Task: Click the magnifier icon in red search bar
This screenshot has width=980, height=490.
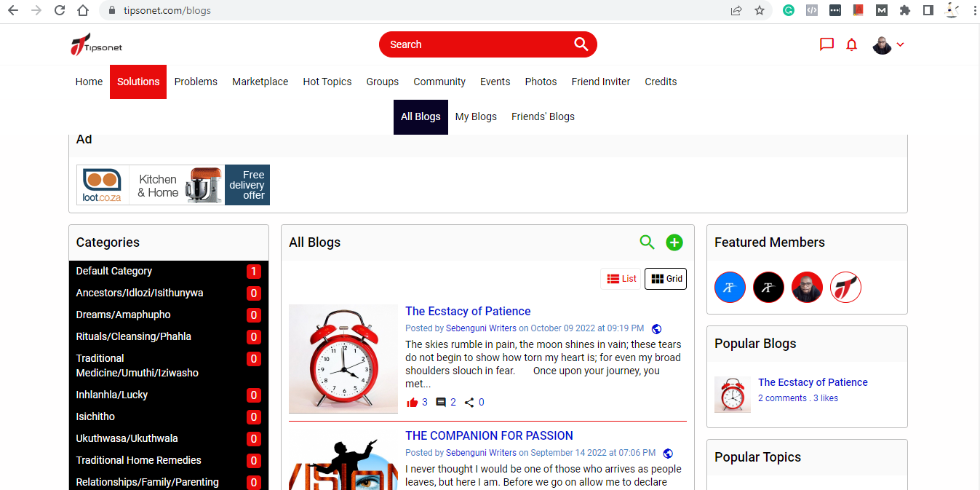Action: [x=581, y=44]
